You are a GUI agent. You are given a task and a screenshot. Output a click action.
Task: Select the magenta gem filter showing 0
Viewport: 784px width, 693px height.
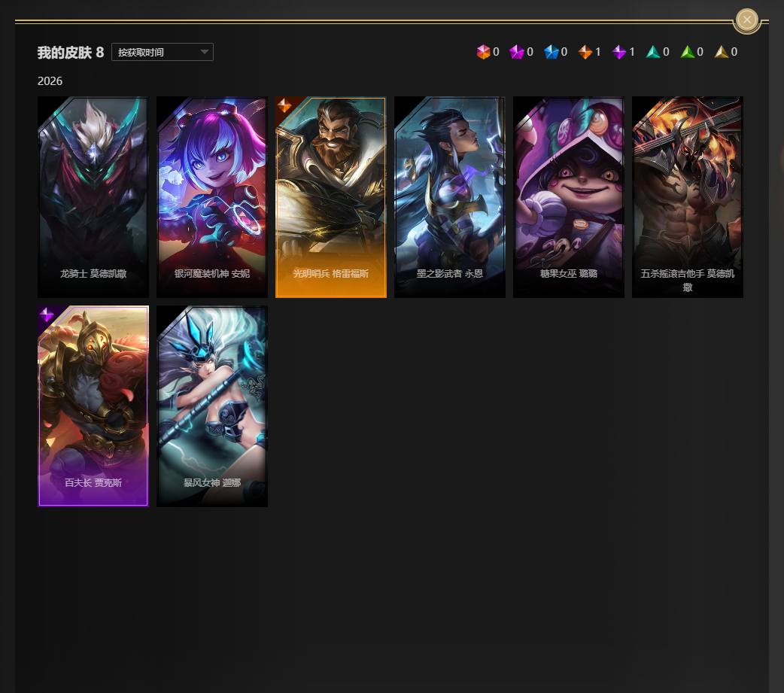[521, 51]
